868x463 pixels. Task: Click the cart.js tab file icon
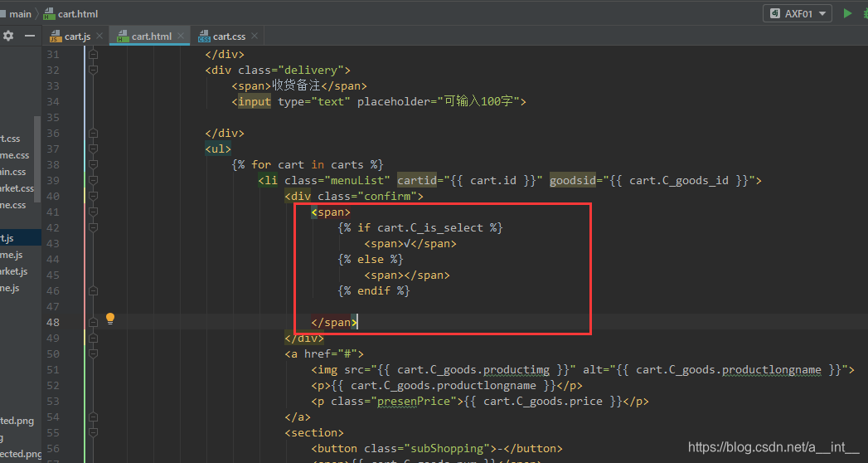pos(56,37)
